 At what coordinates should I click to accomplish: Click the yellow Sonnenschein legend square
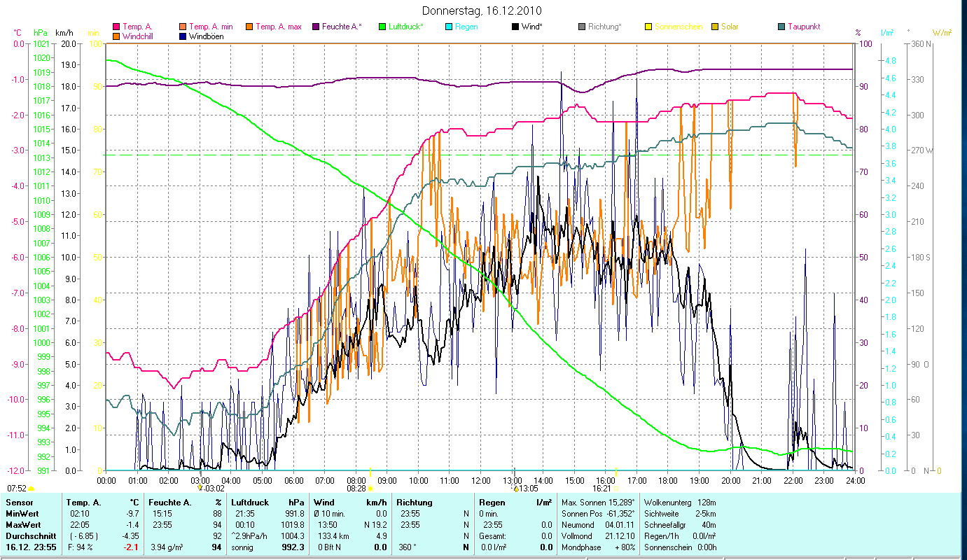coord(648,27)
